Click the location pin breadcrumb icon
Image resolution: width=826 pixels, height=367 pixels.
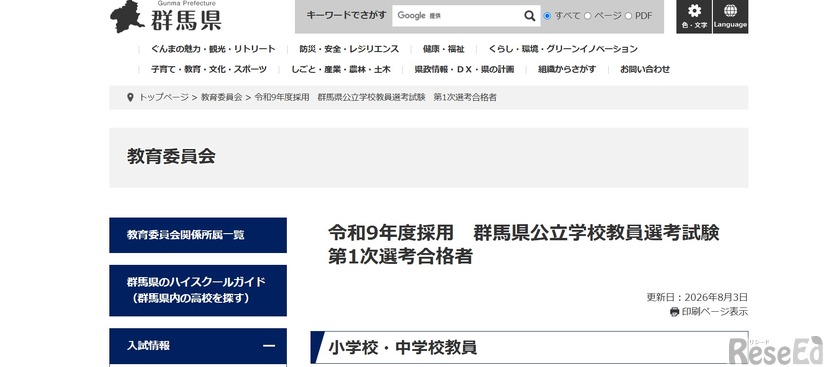[130, 97]
